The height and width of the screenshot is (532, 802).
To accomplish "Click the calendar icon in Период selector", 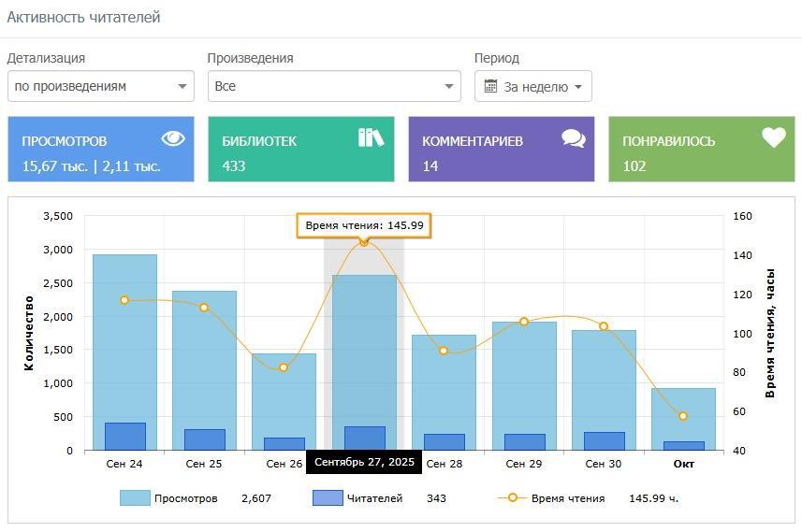I will pos(490,86).
